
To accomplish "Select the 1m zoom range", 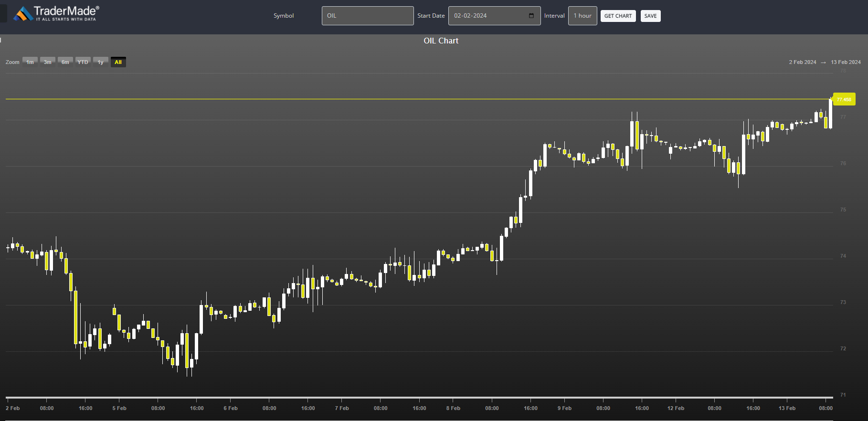I will (30, 62).
